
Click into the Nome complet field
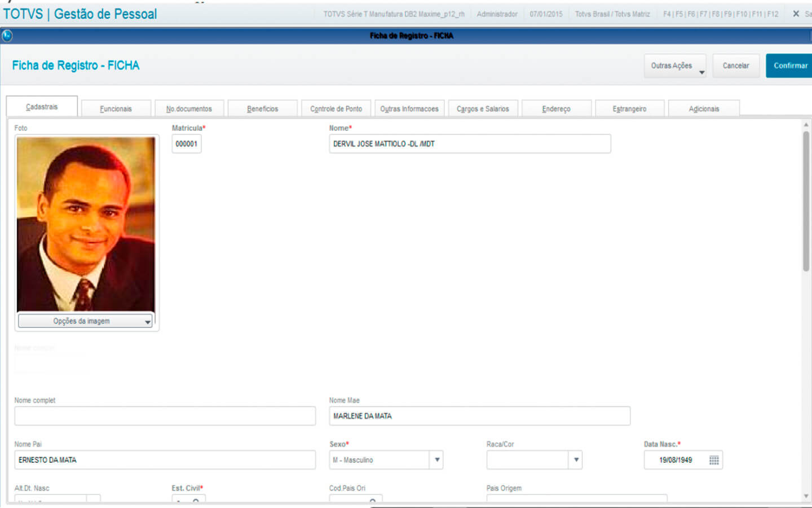165,416
